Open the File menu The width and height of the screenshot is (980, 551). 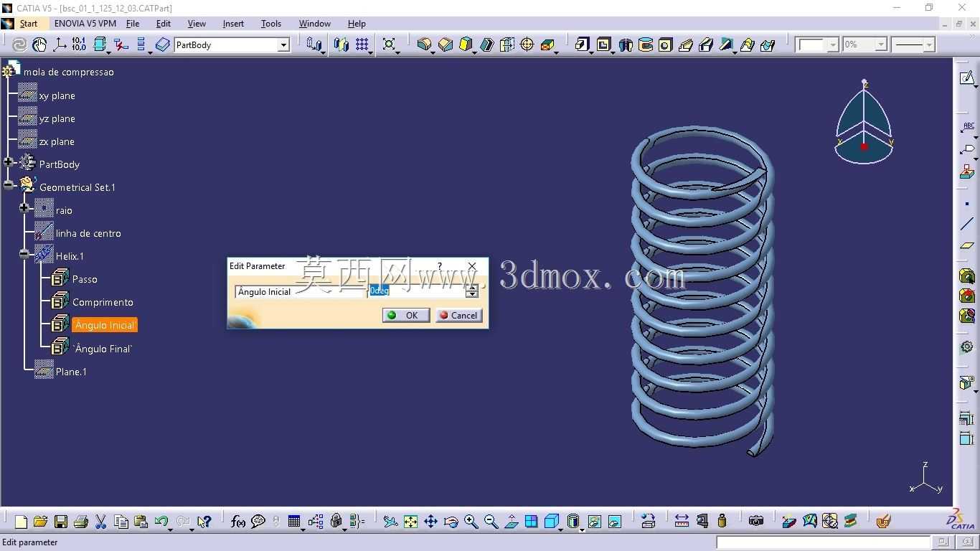(x=133, y=24)
